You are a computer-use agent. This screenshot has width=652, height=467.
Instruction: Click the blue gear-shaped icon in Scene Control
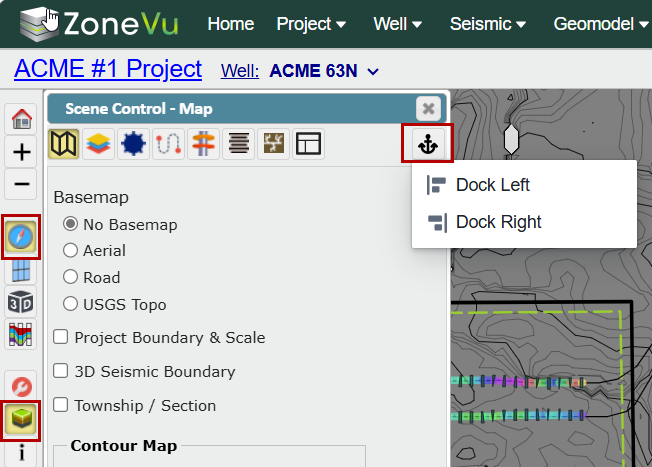(133, 144)
